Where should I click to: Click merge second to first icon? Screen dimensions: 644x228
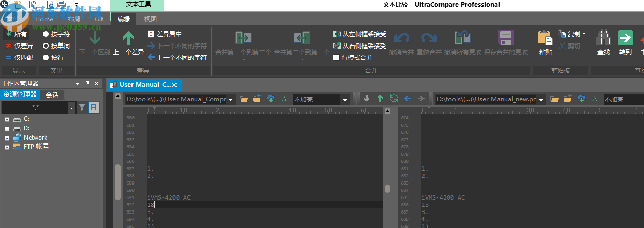click(301, 38)
